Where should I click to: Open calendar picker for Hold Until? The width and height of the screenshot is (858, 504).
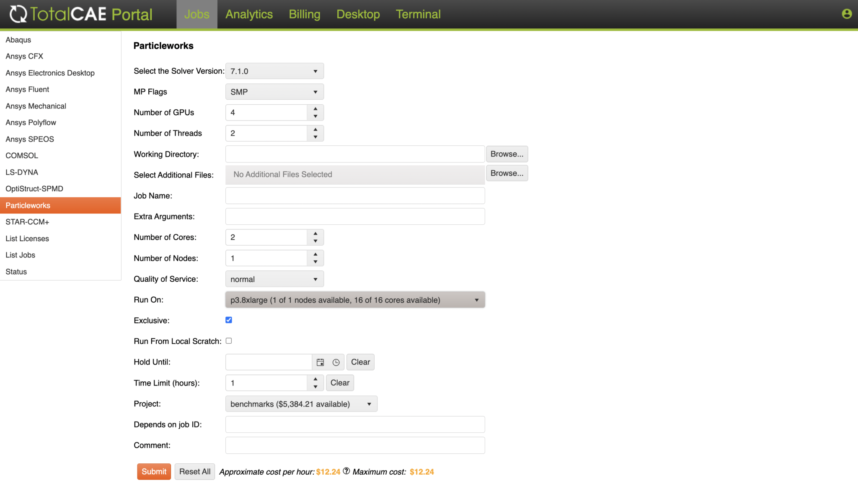(x=320, y=362)
